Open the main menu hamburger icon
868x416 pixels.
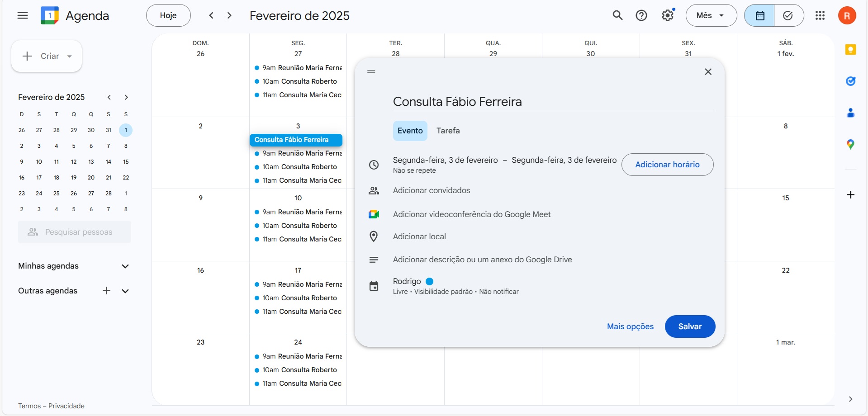point(23,16)
